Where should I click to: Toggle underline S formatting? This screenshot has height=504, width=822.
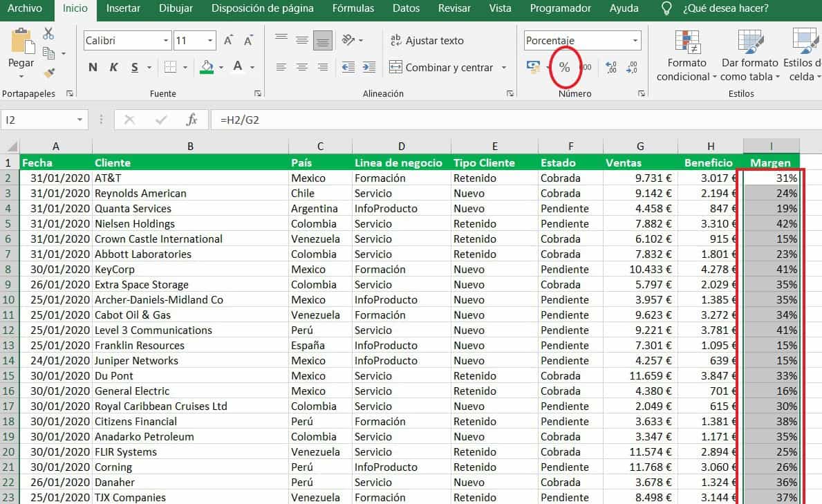[x=135, y=67]
